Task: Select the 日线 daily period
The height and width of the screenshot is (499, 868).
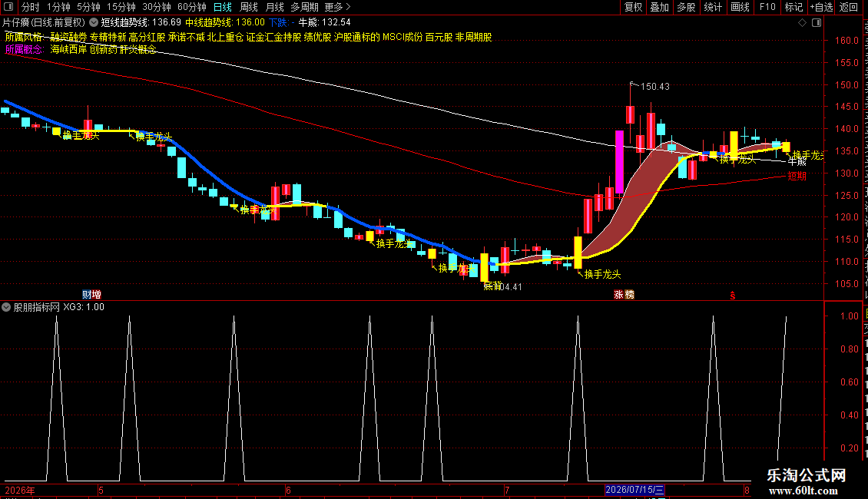Action: [x=223, y=7]
